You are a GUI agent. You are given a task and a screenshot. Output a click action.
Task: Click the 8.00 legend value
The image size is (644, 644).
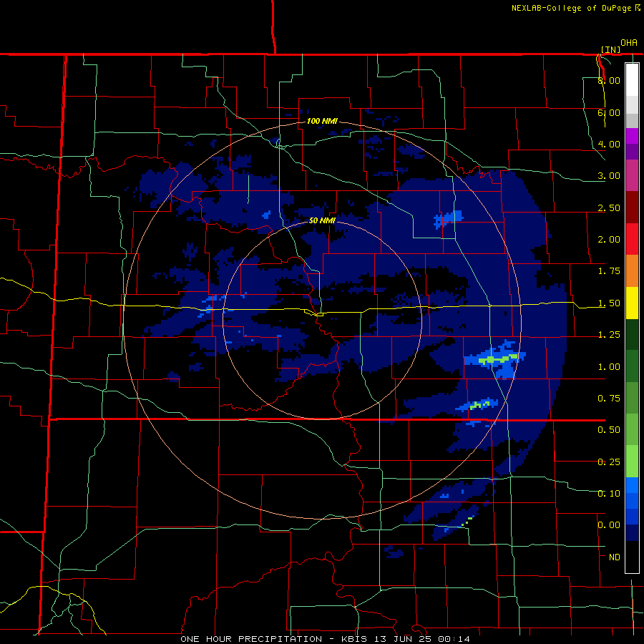click(x=609, y=80)
